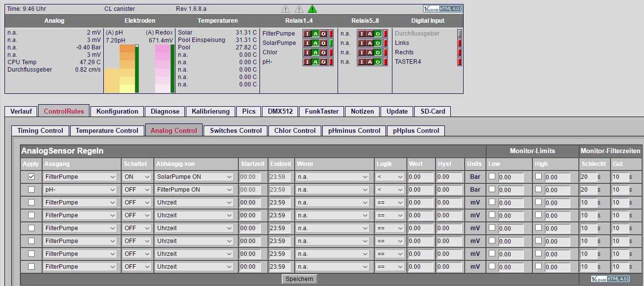Image resolution: width=644 pixels, height=286 pixels.
Task: Select the Chlor Control sub-tab
Action: 295,130
